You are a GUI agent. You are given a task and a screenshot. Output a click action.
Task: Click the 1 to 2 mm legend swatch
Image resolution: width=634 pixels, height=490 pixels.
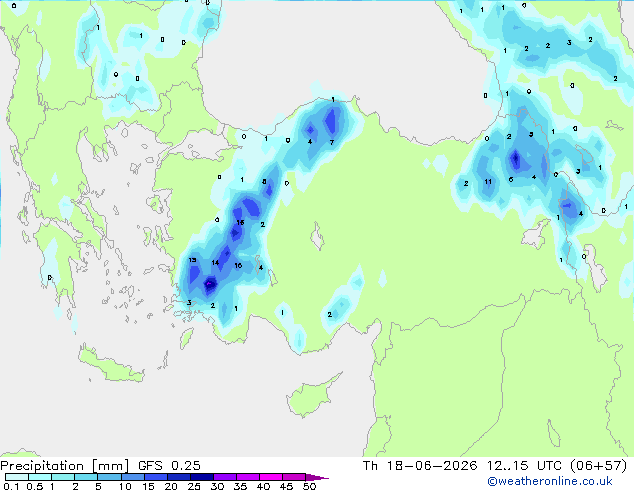pyautogui.click(x=63, y=477)
